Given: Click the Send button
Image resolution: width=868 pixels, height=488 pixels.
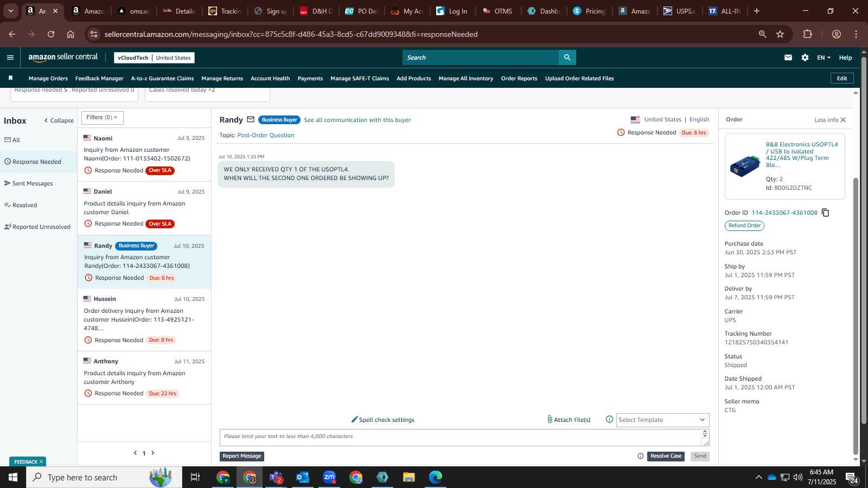Looking at the screenshot, I should click(x=700, y=456).
